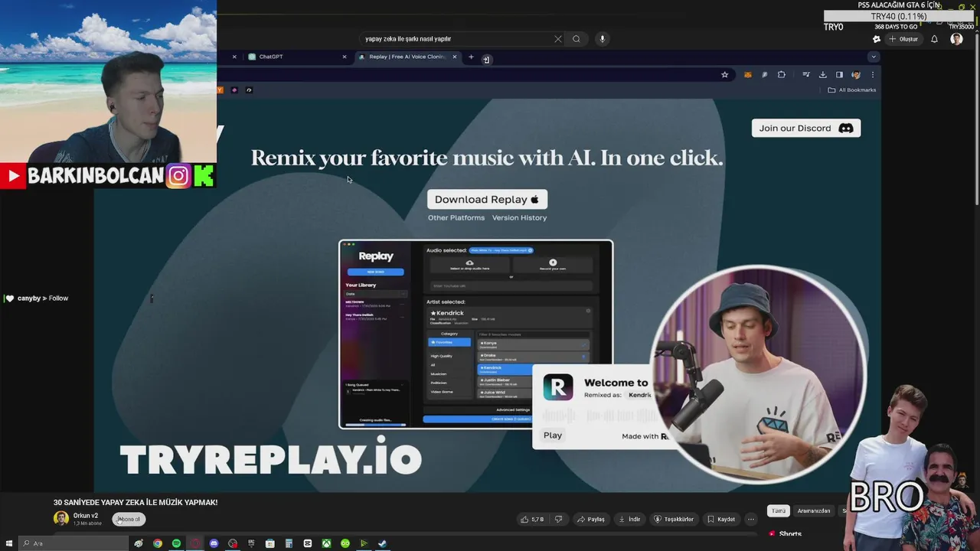Screen dimensions: 980x551
Task: Open Chrome three-dot menu
Action: 873,74
